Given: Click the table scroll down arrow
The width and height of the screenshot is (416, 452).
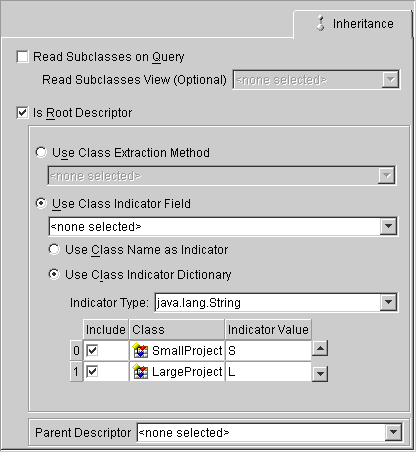Looking at the screenshot, I should [320, 374].
